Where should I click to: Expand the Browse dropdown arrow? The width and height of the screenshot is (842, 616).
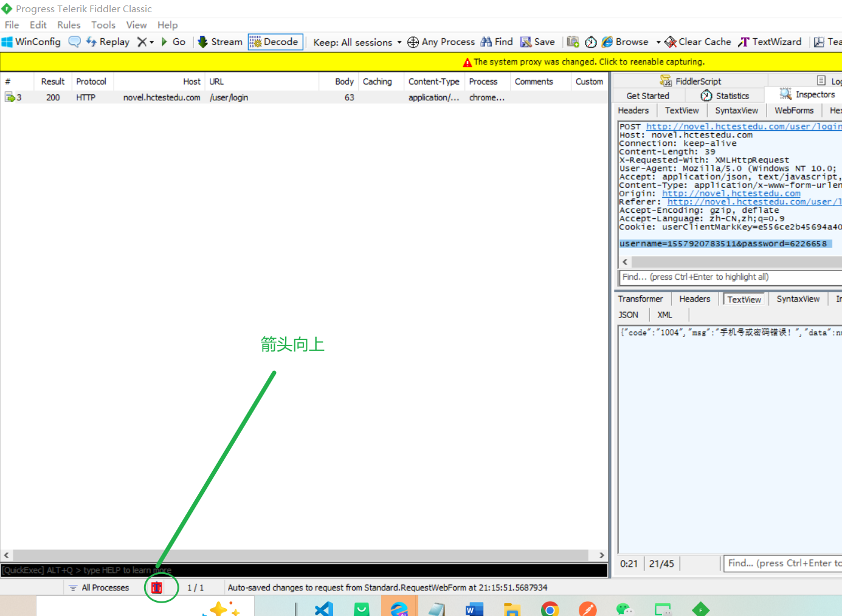658,42
